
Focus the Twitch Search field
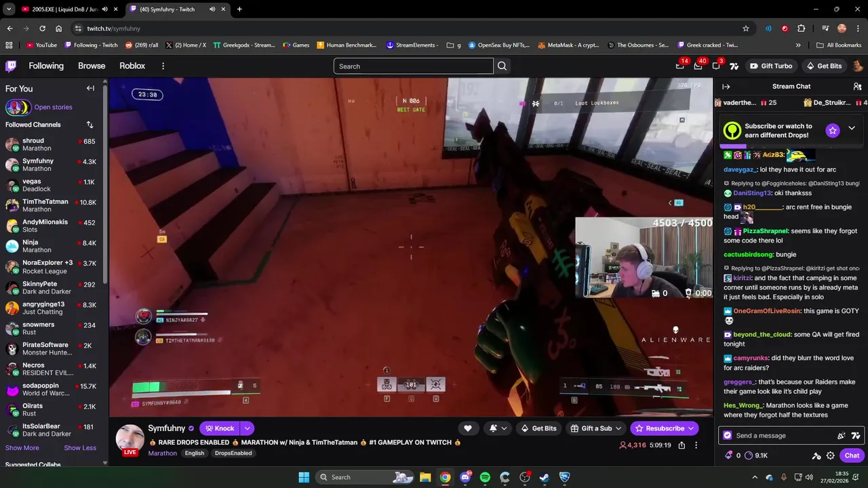pos(413,66)
